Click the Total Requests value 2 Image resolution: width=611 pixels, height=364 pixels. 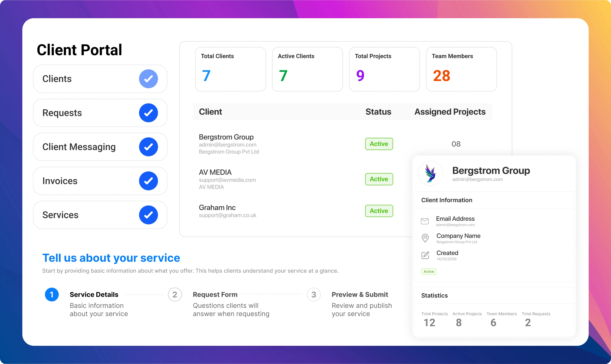point(528,323)
